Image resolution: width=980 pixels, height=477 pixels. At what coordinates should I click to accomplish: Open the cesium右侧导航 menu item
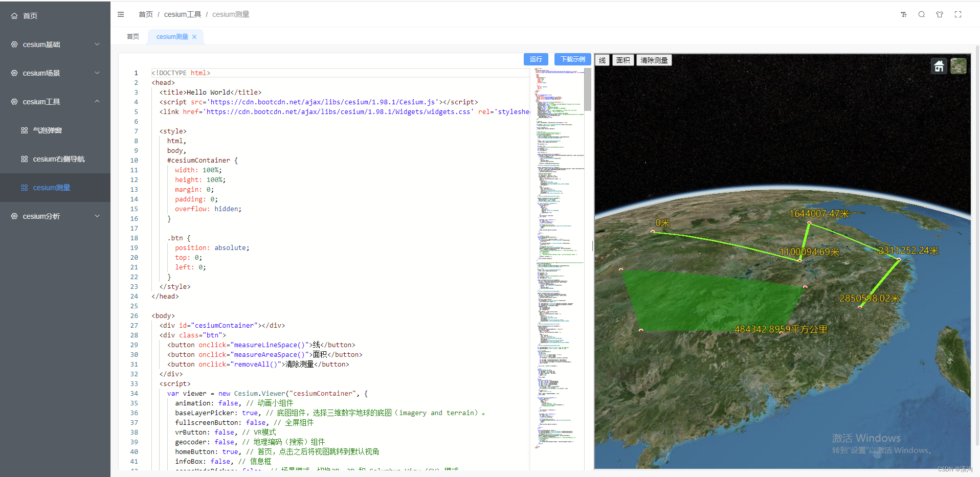[55, 159]
